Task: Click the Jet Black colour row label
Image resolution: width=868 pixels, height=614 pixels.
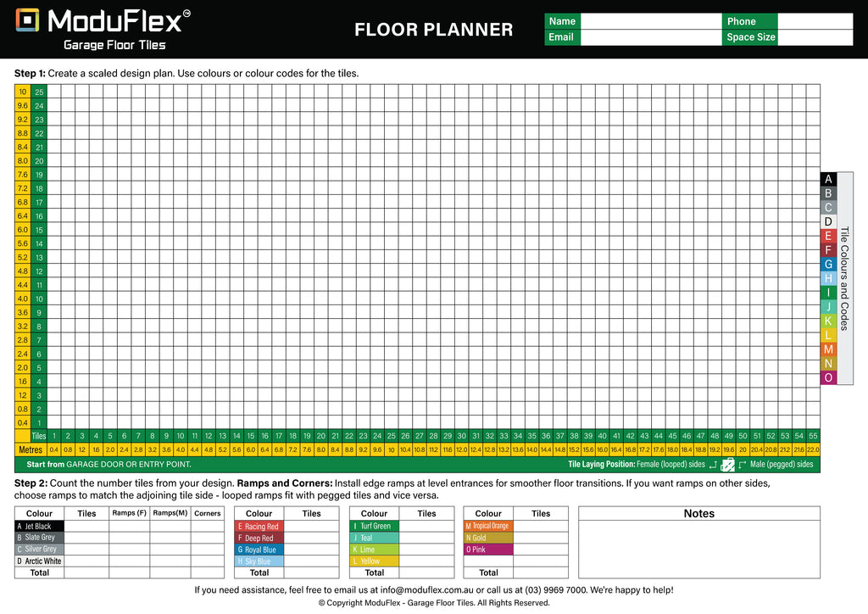Action: tap(39, 526)
